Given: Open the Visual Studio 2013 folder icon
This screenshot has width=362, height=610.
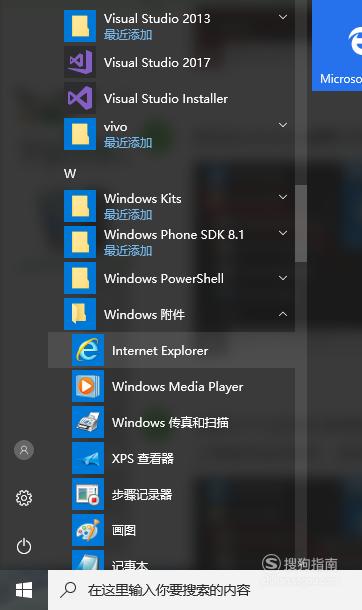Looking at the screenshot, I should point(80,26).
